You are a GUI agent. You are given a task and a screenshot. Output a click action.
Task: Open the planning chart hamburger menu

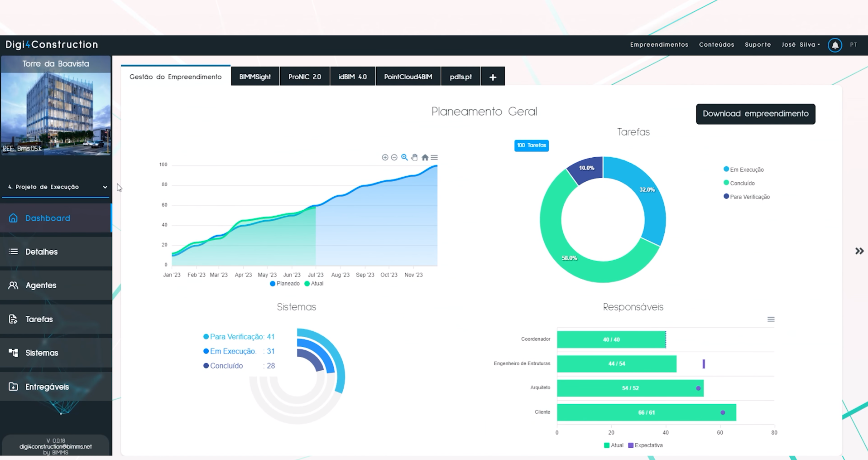point(434,157)
